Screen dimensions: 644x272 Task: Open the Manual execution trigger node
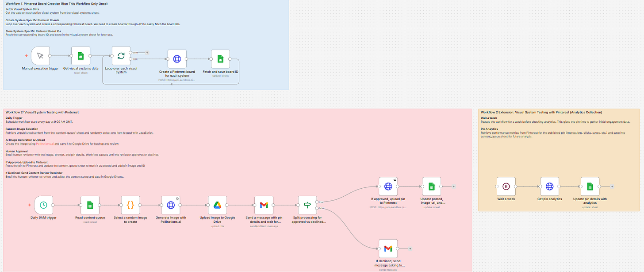tap(40, 56)
